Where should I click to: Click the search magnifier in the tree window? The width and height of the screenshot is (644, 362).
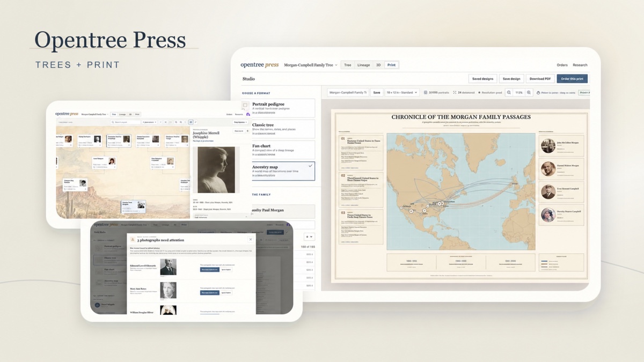click(x=113, y=122)
